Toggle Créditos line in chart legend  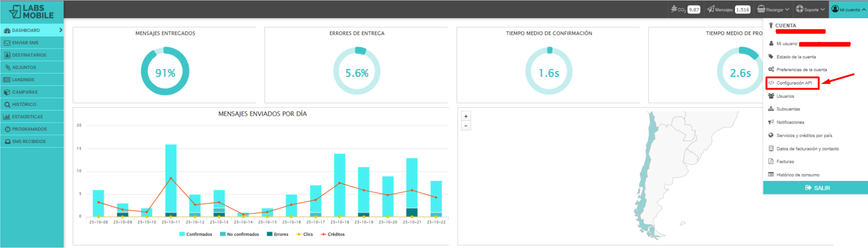pos(332,234)
